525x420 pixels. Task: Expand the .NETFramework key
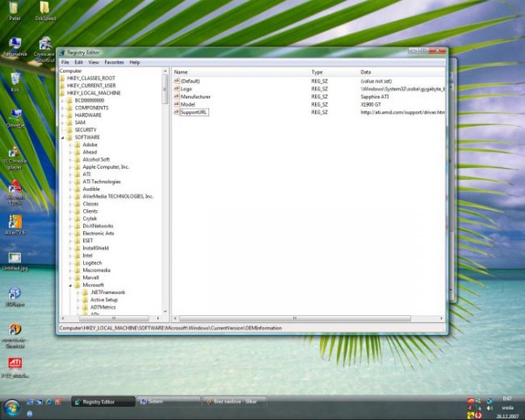tap(78, 292)
